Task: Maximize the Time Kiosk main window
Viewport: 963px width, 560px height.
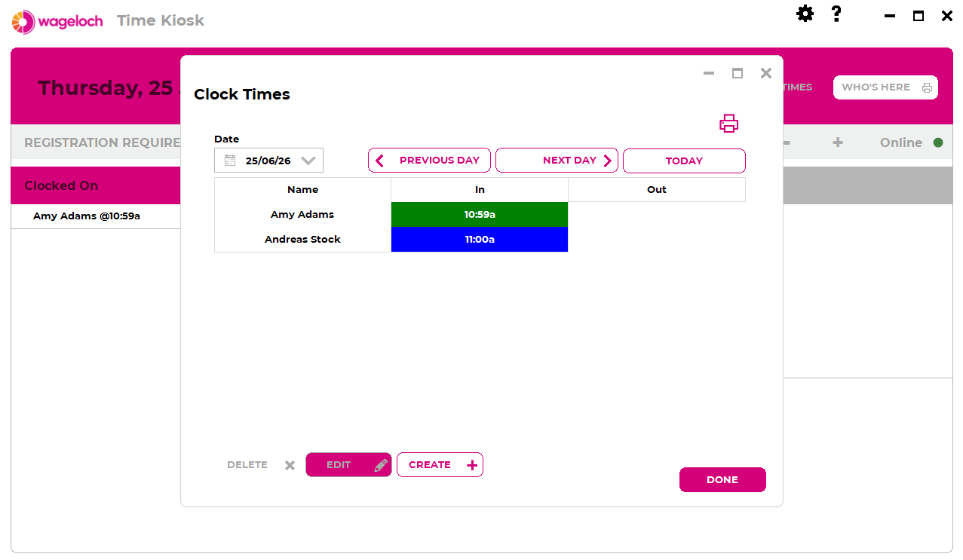Action: [919, 16]
